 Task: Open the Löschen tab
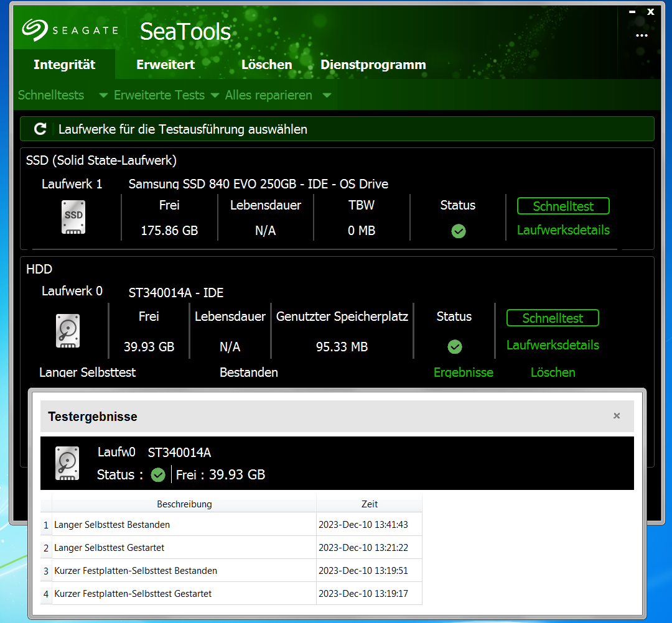266,65
